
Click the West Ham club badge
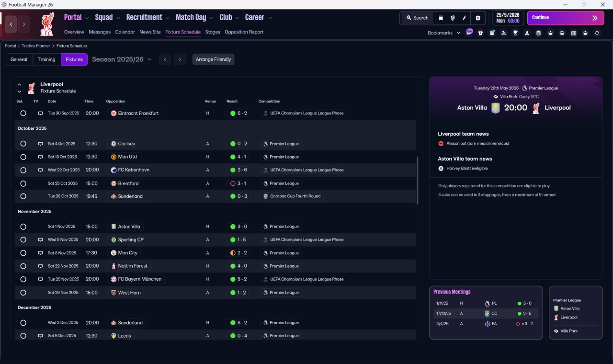(114, 293)
